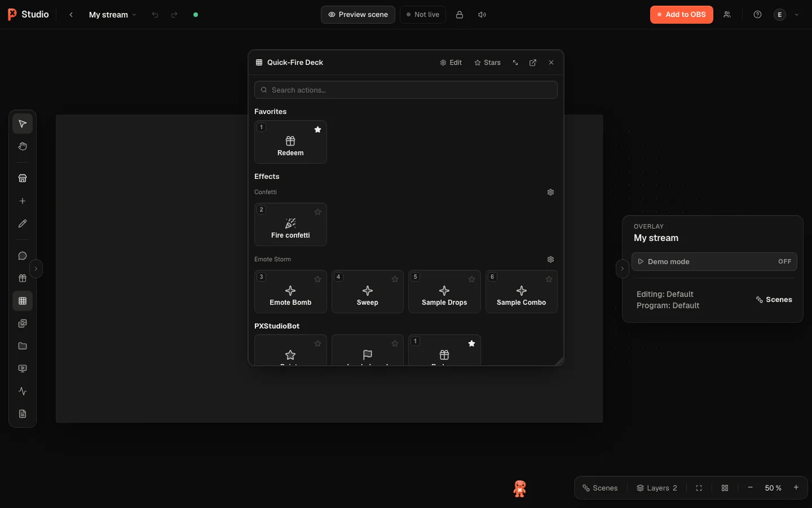Open the document icon in left toolbar

[23, 414]
